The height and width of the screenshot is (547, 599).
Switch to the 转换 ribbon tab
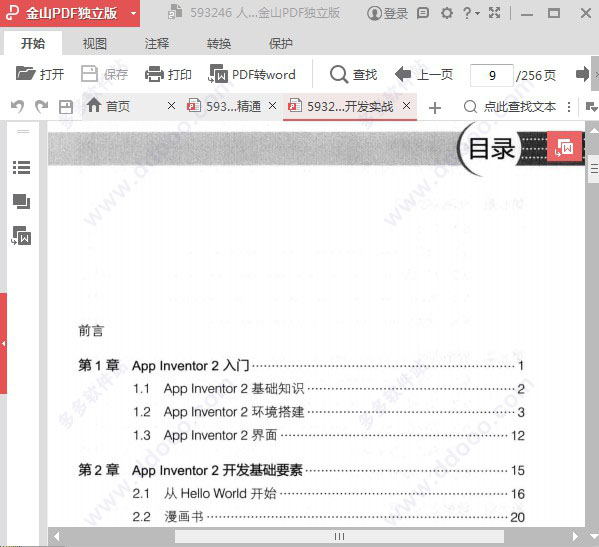(219, 44)
